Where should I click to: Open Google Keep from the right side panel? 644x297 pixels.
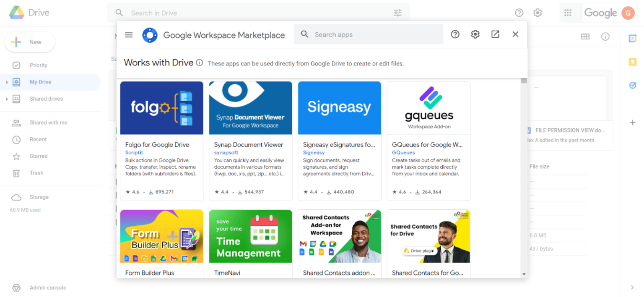[633, 62]
